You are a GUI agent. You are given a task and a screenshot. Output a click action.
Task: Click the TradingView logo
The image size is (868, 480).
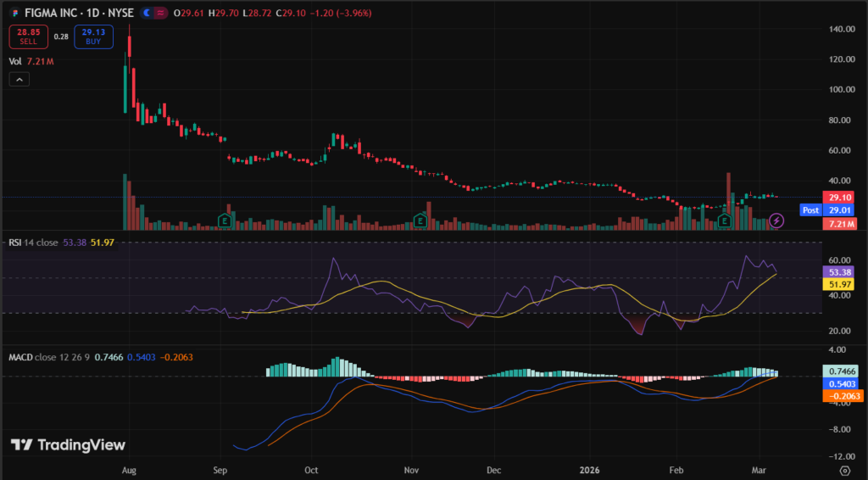[x=68, y=445]
